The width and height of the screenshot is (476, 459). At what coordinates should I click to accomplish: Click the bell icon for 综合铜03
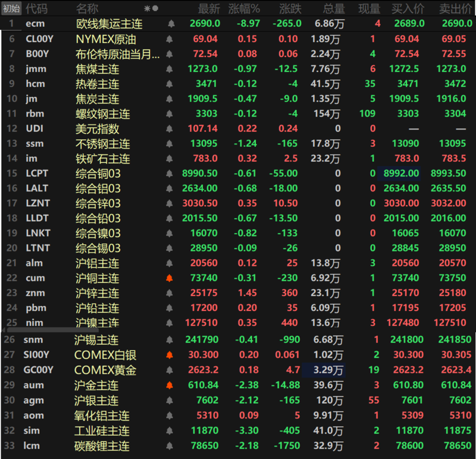point(170,173)
